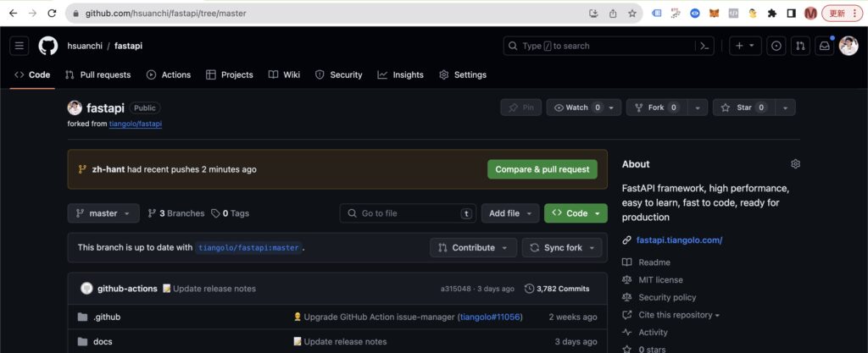Open the GitHub hamburger navigation menu

[19, 46]
